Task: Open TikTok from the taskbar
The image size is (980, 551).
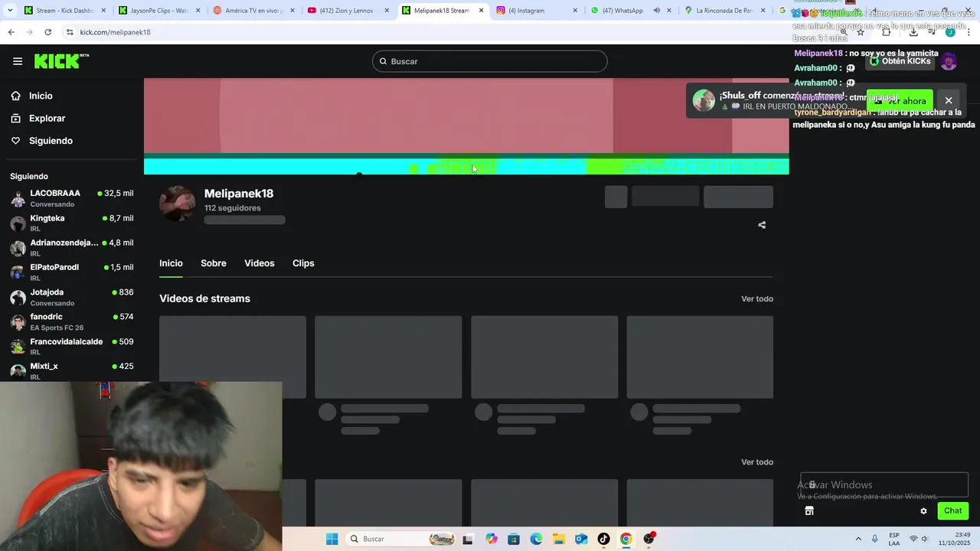Action: pos(603,539)
